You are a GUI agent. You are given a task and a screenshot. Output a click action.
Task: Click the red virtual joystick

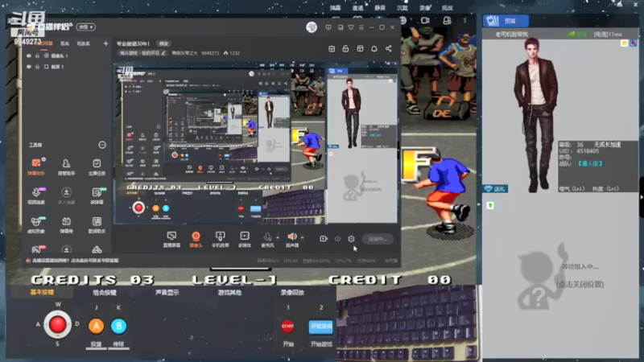pyautogui.click(x=57, y=325)
